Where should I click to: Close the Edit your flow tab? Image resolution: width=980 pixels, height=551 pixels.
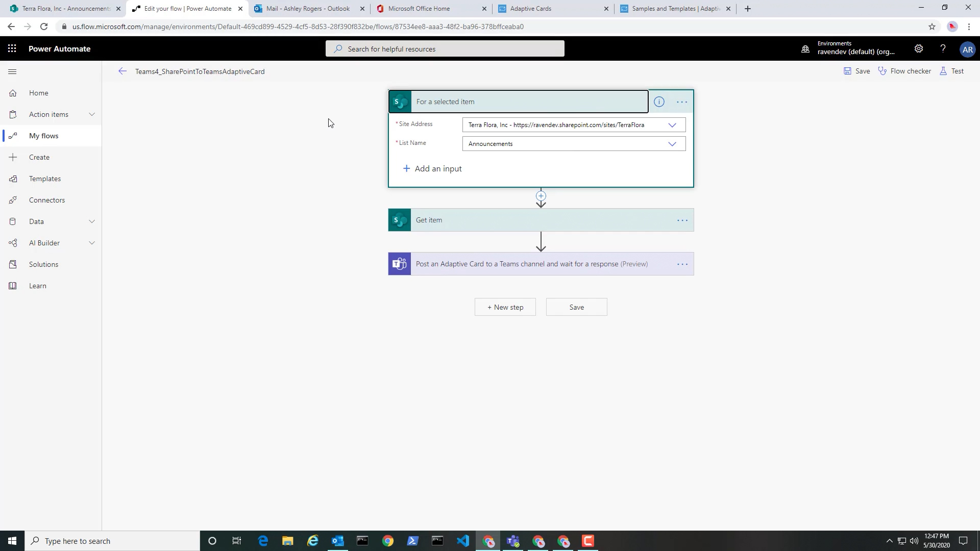[x=240, y=9]
